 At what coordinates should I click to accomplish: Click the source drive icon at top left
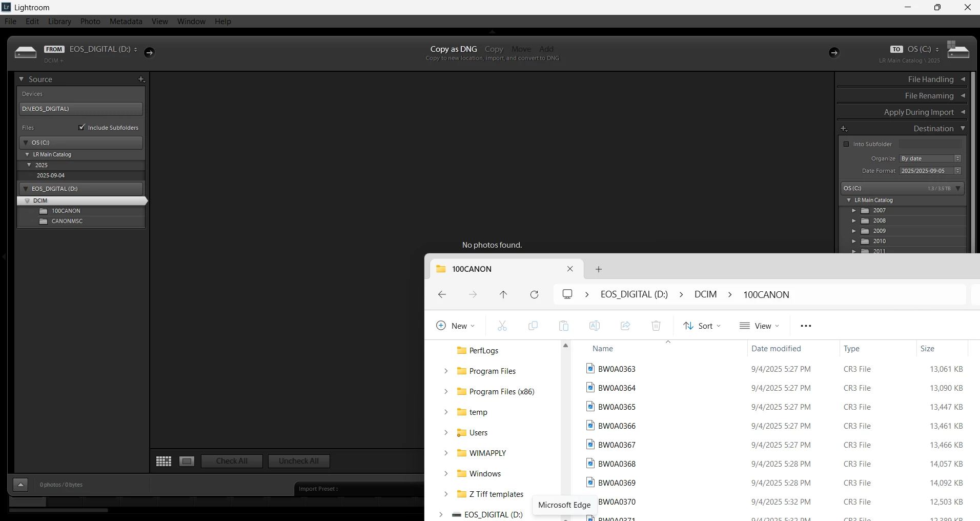[26, 52]
